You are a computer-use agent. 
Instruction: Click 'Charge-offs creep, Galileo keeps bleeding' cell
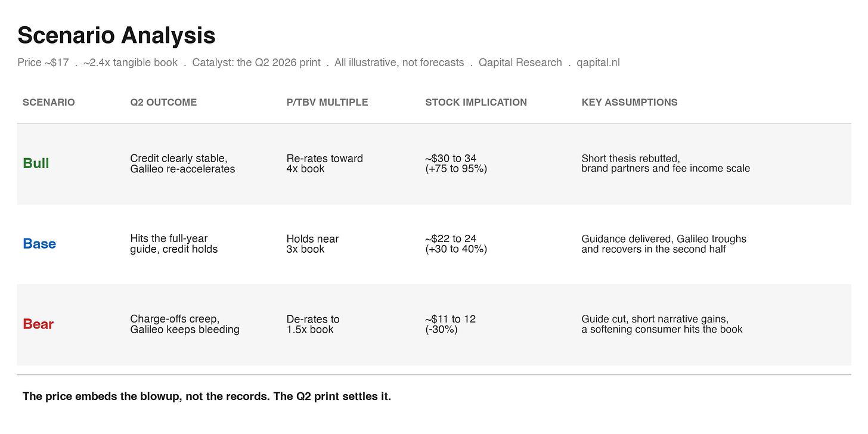coord(185,324)
